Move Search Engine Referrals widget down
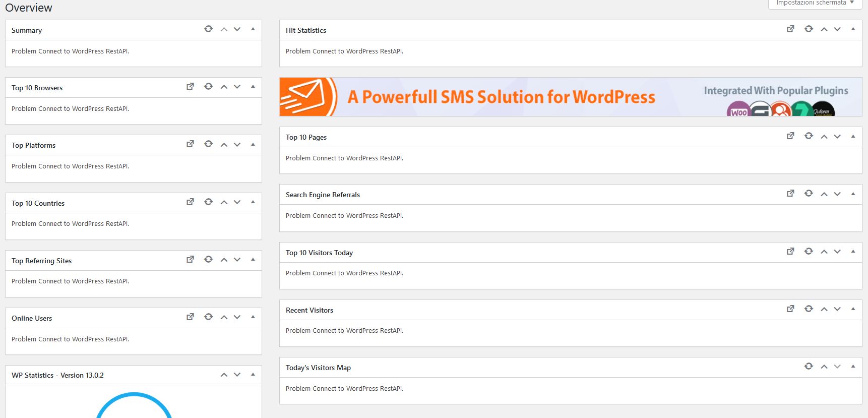Screen dimensions: 868x418 (x=837, y=194)
